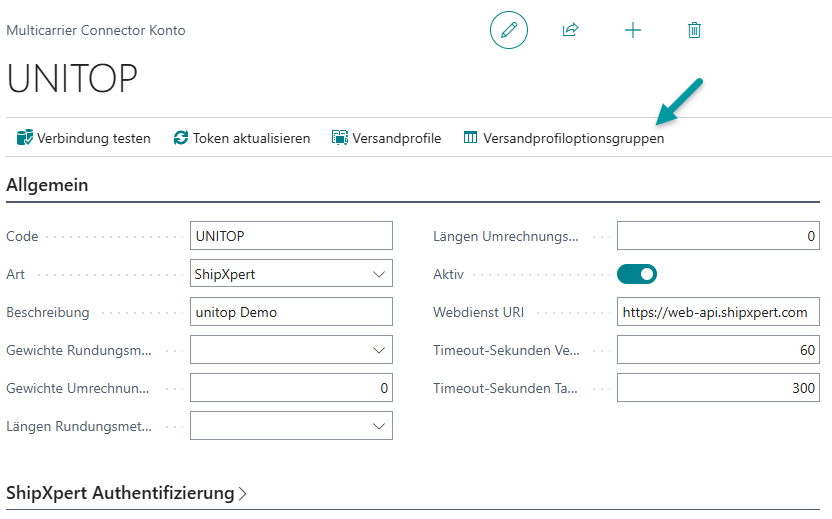Click the Beschreibung field with unitop Demo
Viewport: 832px width, 519px height.
coord(291,312)
